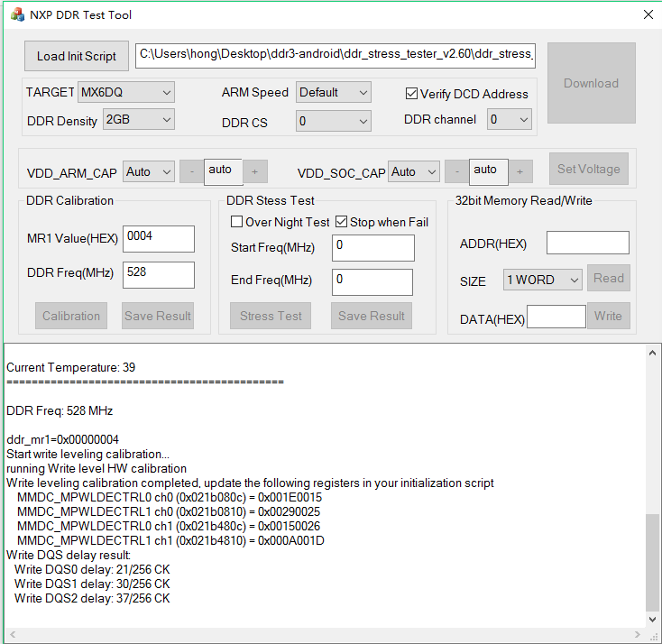662x644 pixels.
Task: Open the VDD_SOC_CAP Auto dropdown
Action: coord(414,172)
